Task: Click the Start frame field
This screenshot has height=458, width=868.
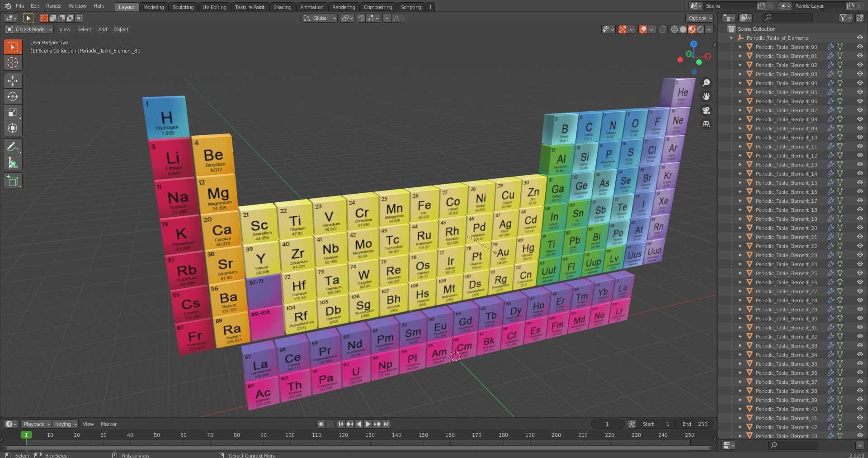Action: click(656, 424)
